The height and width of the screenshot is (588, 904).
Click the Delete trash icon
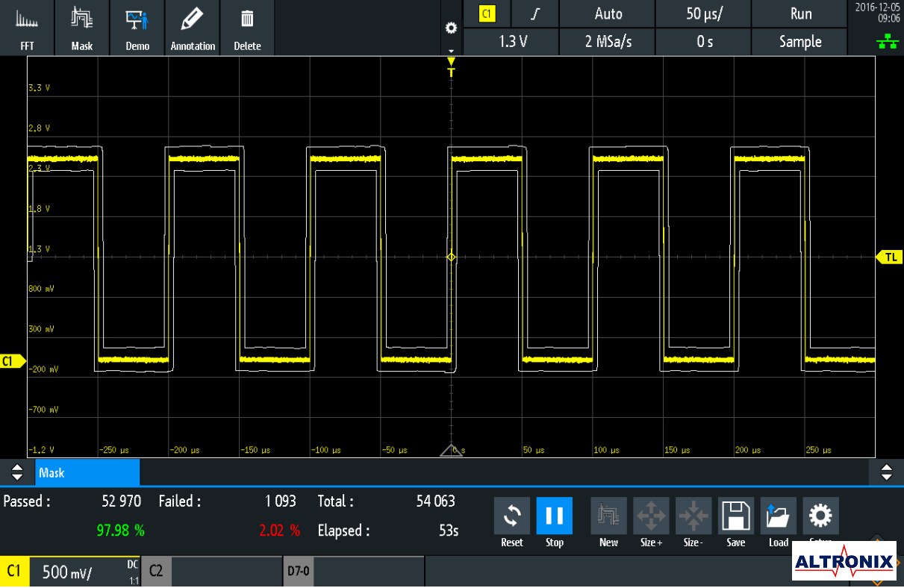(247, 28)
